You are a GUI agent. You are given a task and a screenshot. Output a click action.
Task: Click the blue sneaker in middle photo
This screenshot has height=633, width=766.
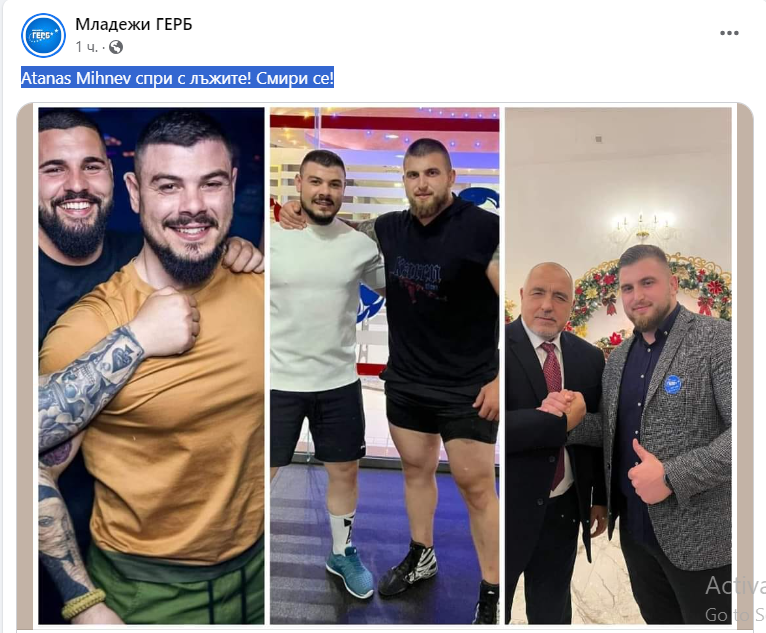pos(350,571)
